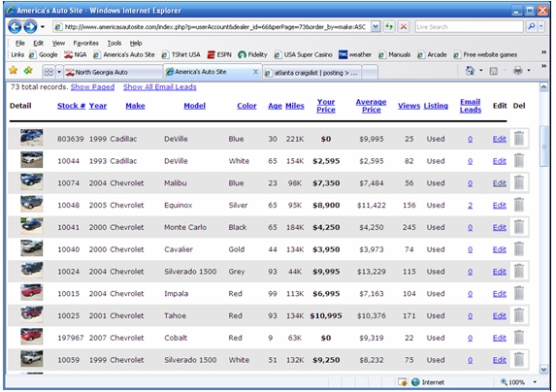Click the red Stop loading icon
The width and height of the screenshot is (556, 392).
click(403, 26)
